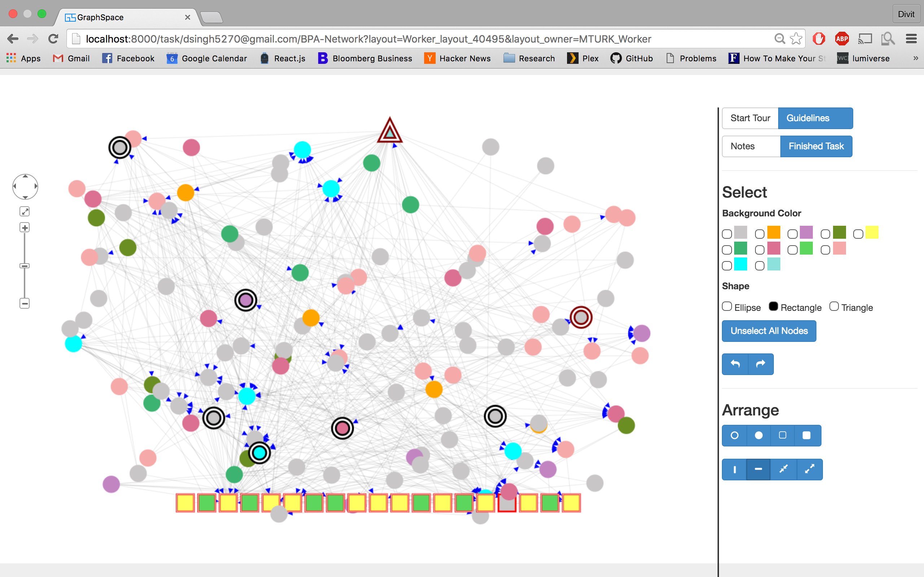This screenshot has width=924, height=577.
Task: Click the undo arrow button
Action: click(735, 364)
